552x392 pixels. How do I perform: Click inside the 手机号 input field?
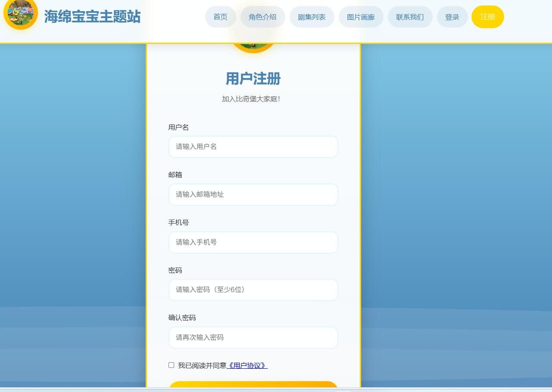tap(253, 243)
